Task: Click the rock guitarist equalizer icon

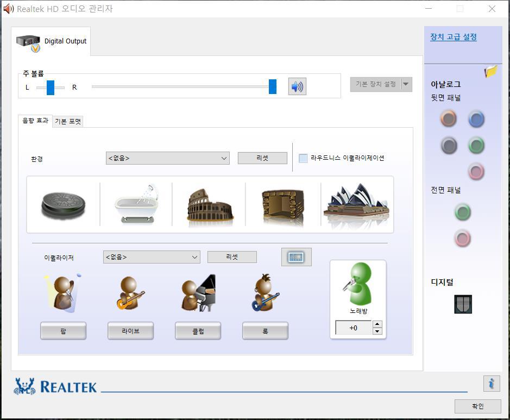Action: coord(266,292)
